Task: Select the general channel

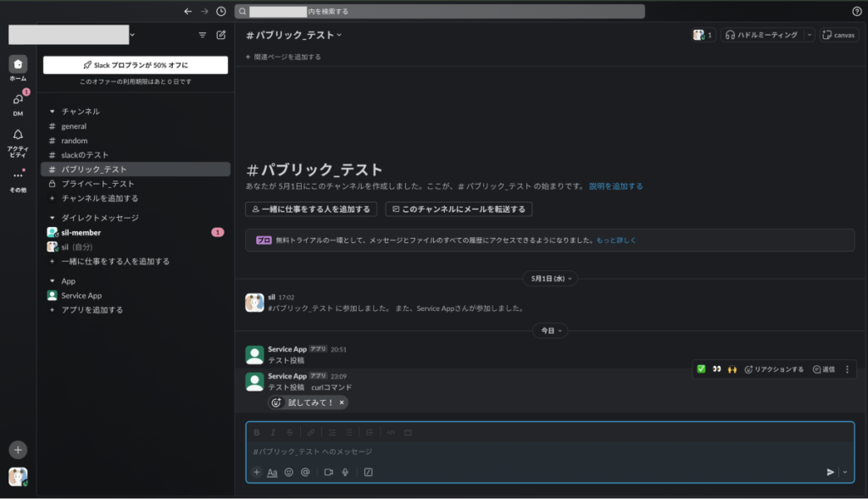Action: pos(74,126)
